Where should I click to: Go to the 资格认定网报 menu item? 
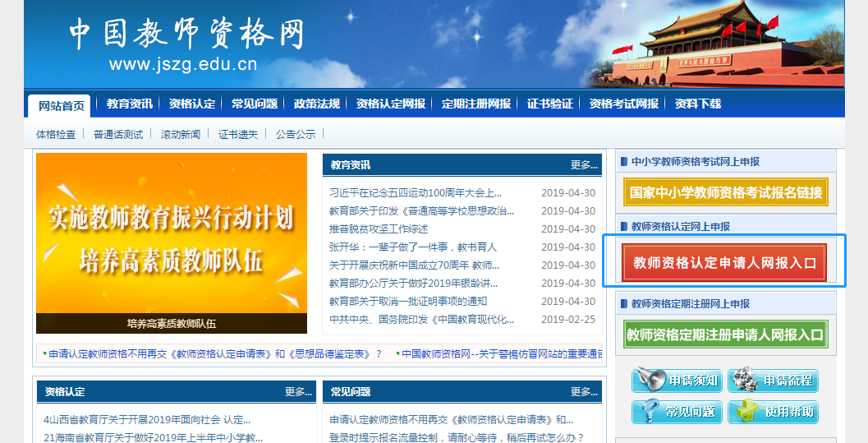pyautogui.click(x=391, y=104)
